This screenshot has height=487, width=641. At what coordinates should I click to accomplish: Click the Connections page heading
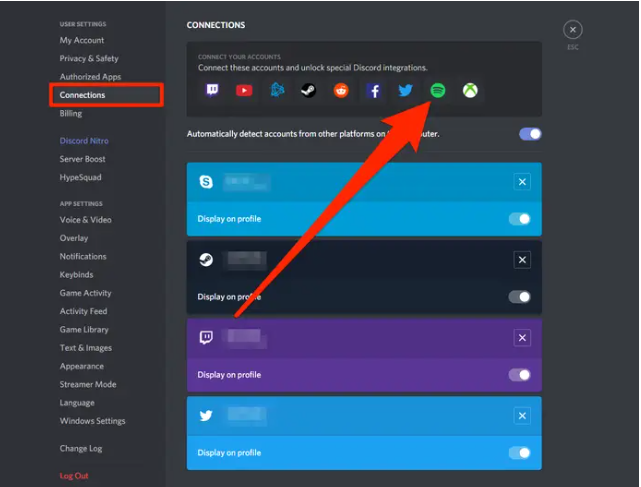(216, 25)
